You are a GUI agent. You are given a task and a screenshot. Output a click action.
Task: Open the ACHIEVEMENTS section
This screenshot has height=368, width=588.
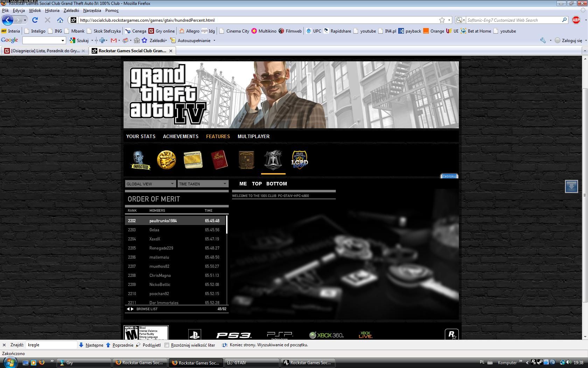(181, 136)
